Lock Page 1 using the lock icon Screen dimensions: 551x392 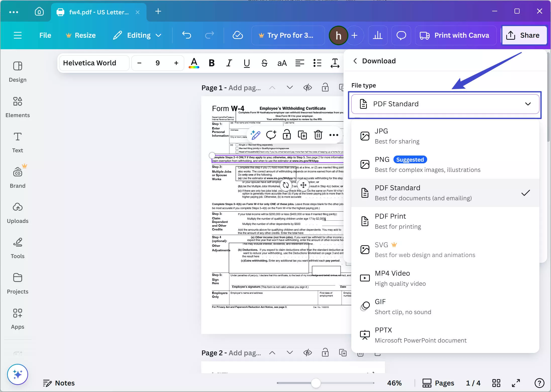(x=325, y=87)
